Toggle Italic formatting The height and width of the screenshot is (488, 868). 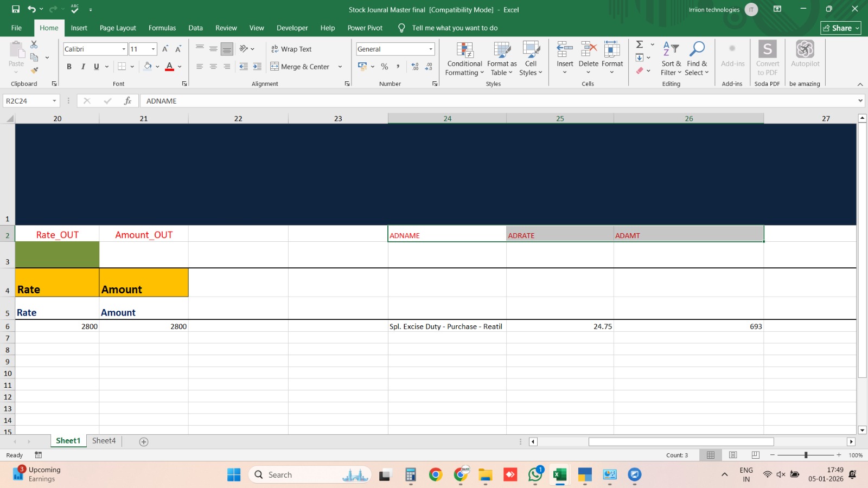[x=83, y=67]
